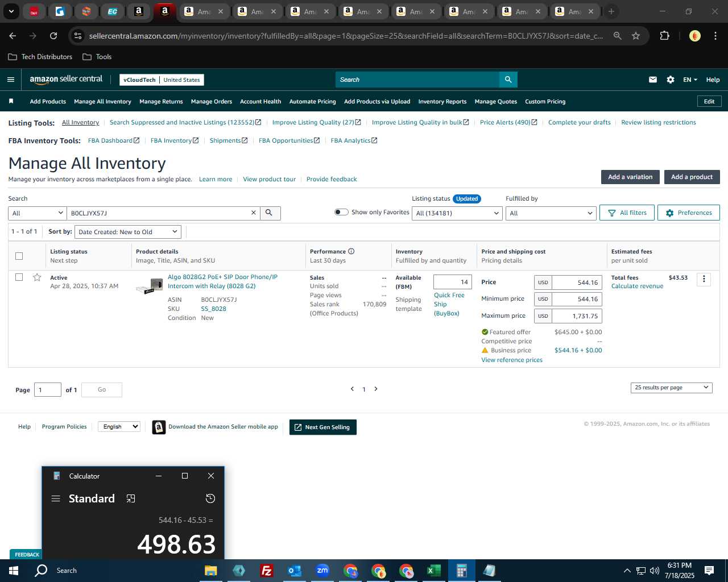Open FileZilla from the taskbar

[266, 571]
